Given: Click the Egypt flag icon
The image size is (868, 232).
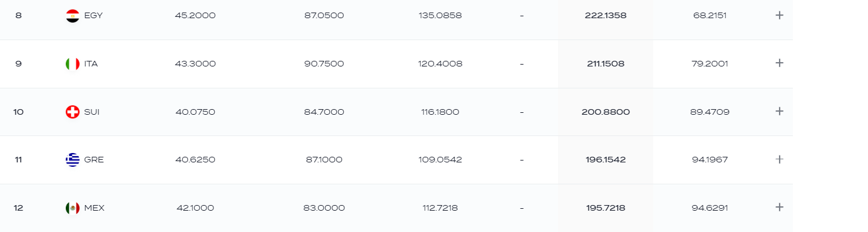Looking at the screenshot, I should [x=73, y=16].
